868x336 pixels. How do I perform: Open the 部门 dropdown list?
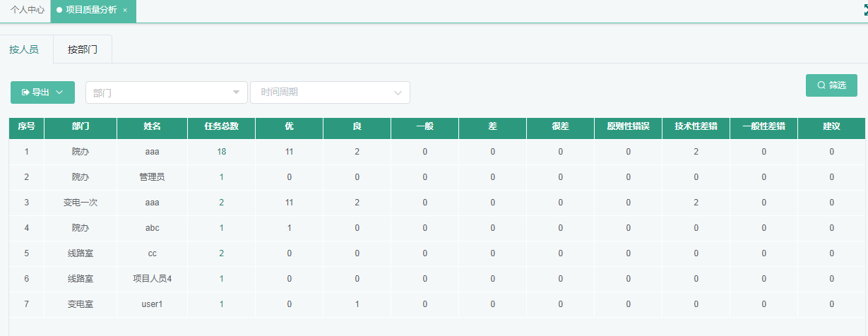point(236,92)
